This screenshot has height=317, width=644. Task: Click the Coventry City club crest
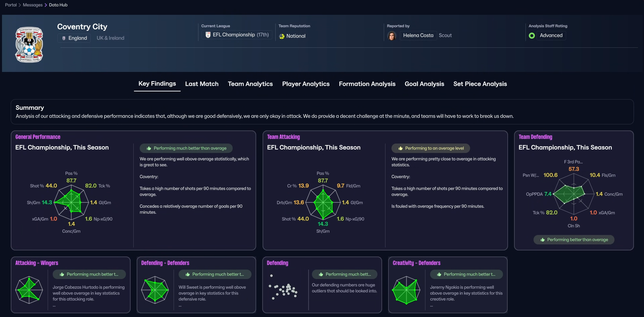tap(29, 45)
